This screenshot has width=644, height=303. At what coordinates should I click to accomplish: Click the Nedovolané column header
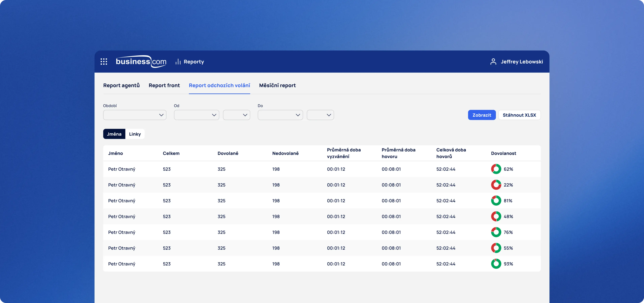tap(285, 153)
